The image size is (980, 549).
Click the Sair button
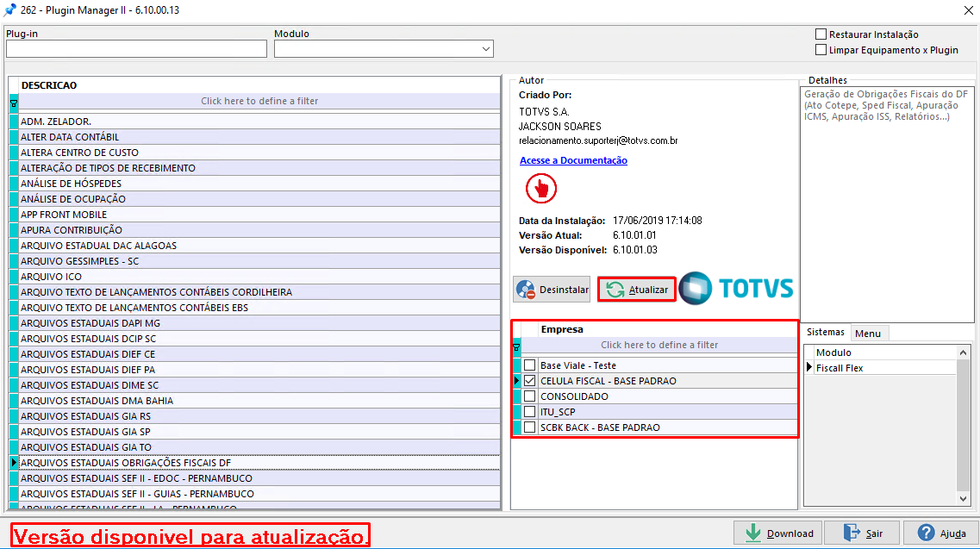[x=863, y=533]
